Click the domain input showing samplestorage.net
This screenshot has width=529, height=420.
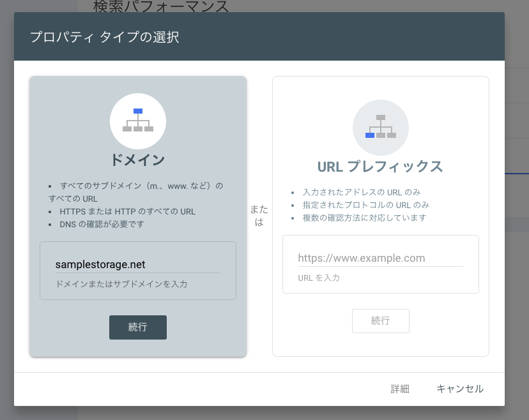[138, 264]
